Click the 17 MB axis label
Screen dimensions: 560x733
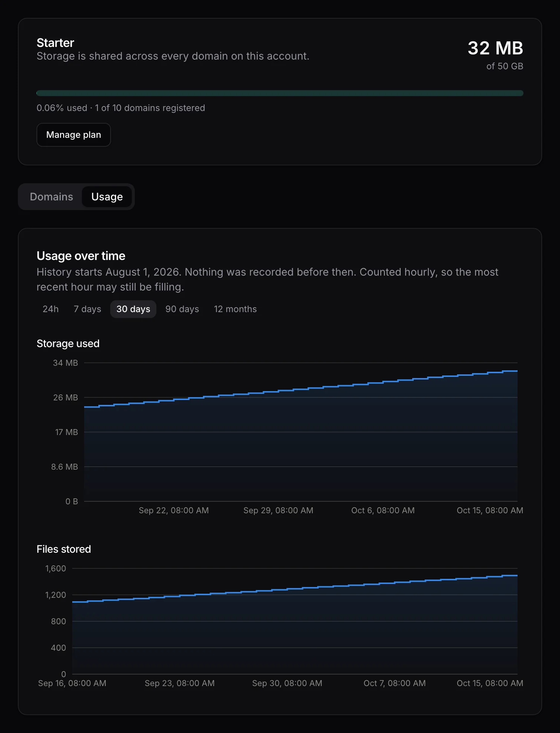(67, 432)
